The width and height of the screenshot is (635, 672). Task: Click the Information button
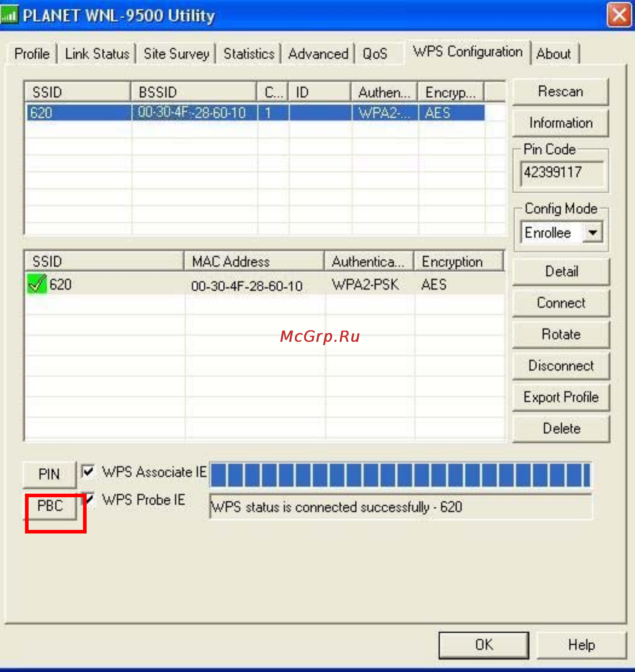coord(560,123)
